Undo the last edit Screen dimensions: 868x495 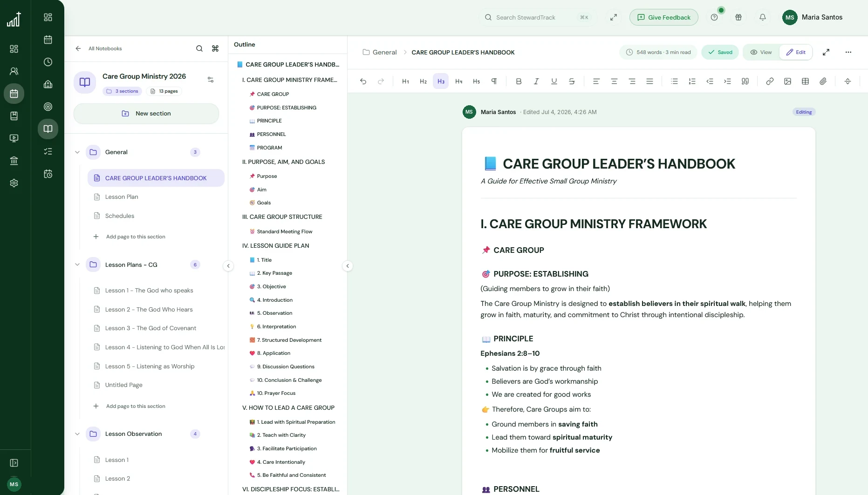[x=363, y=81]
